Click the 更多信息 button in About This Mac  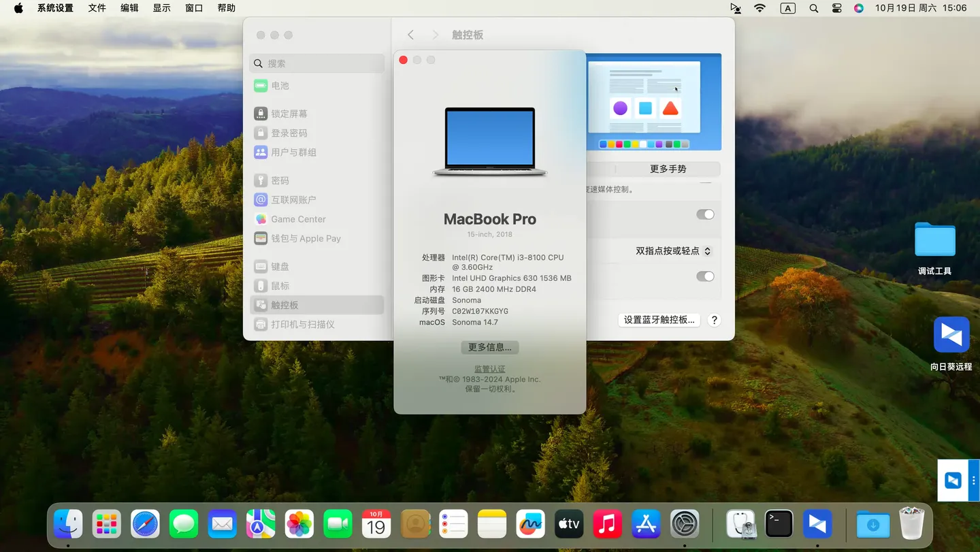coord(489,347)
